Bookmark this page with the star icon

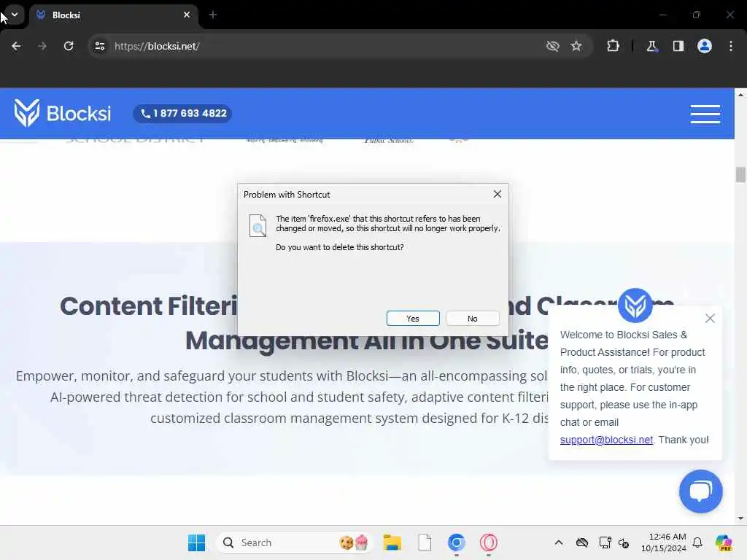576,46
